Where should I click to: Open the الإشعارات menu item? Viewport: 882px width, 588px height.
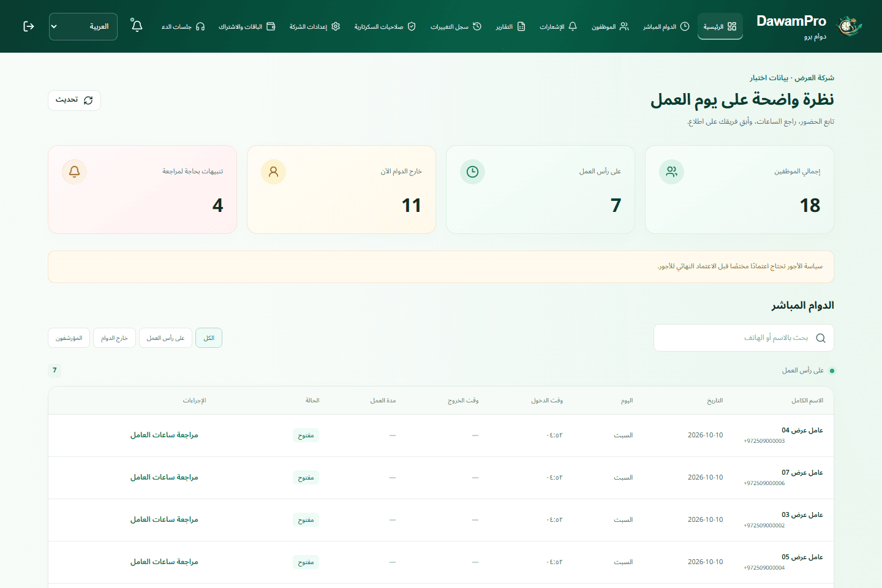[x=559, y=26]
